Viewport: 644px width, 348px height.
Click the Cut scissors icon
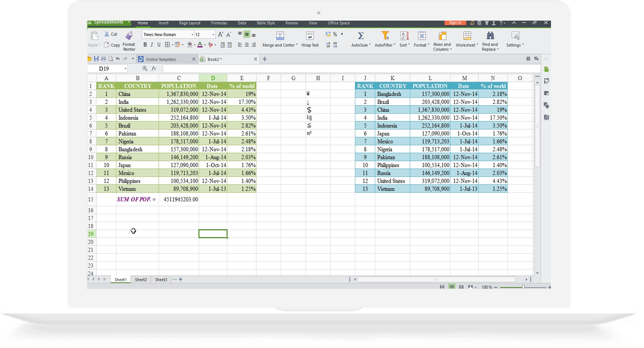click(107, 34)
